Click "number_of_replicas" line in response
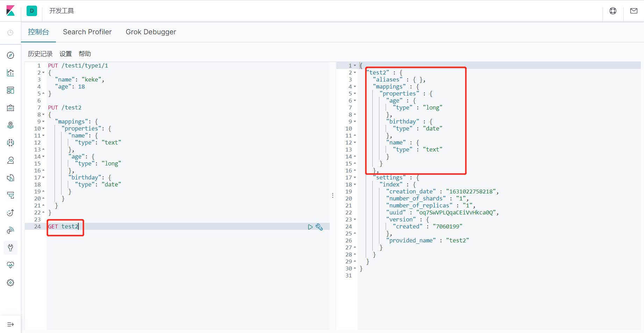Screen dimensions: 644x333 coord(431,206)
